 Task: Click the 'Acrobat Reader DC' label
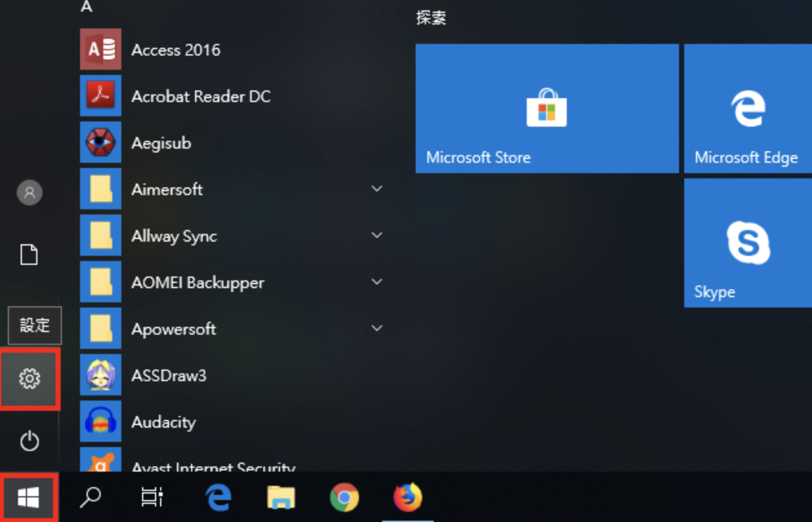[201, 96]
